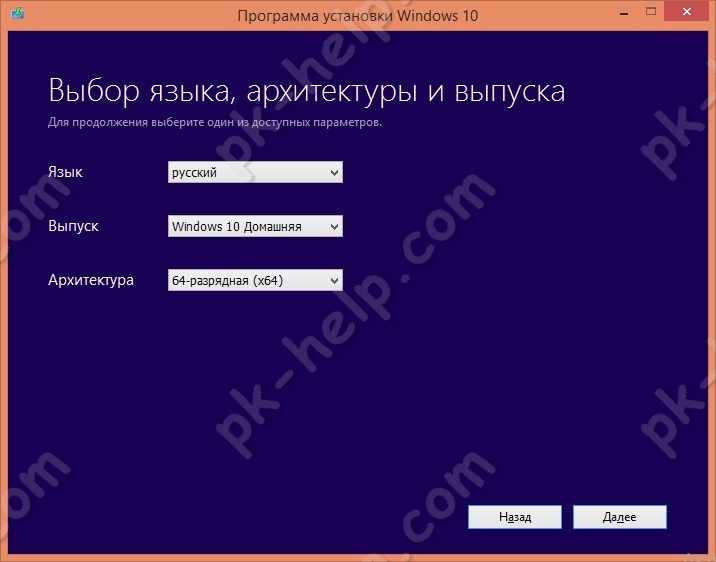Select the русский value text in language field
The height and width of the screenshot is (562, 716).
click(x=194, y=173)
